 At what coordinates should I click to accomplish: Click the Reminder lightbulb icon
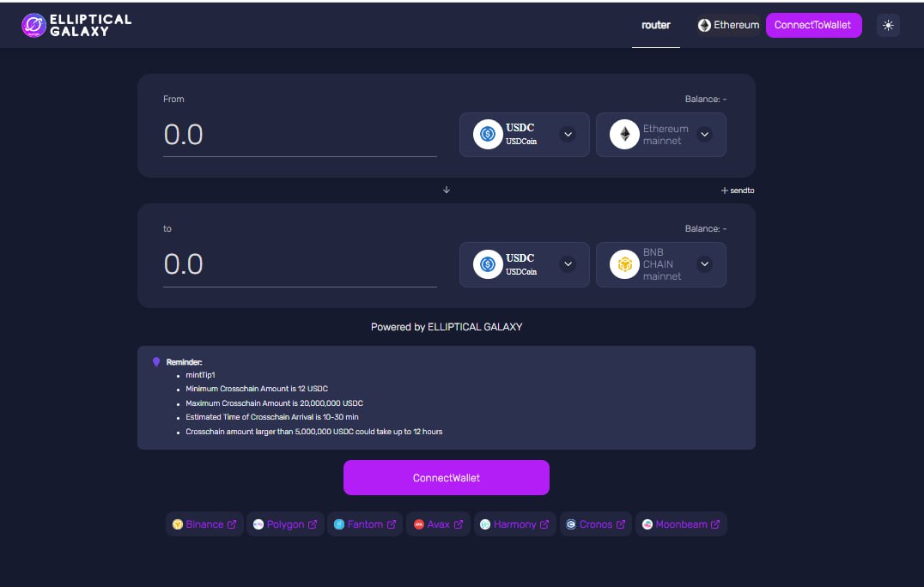(x=156, y=361)
